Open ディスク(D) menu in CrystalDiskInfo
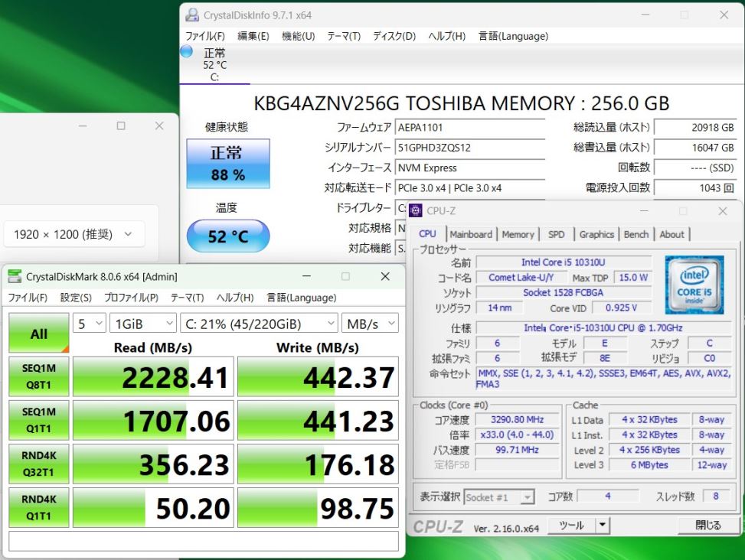The image size is (745, 560). pyautogui.click(x=394, y=36)
